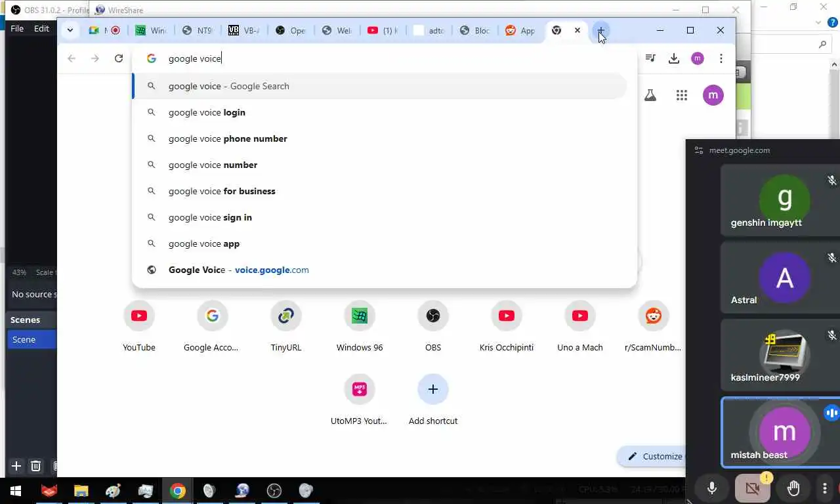Reload the page in Chrome
The image size is (840, 504).
pos(119,58)
